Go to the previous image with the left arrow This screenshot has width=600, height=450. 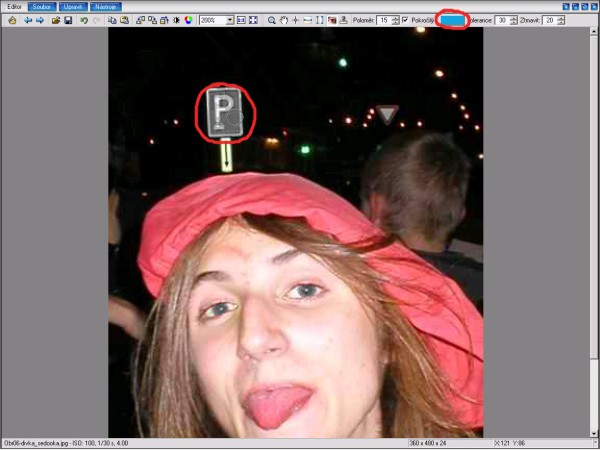click(27, 20)
